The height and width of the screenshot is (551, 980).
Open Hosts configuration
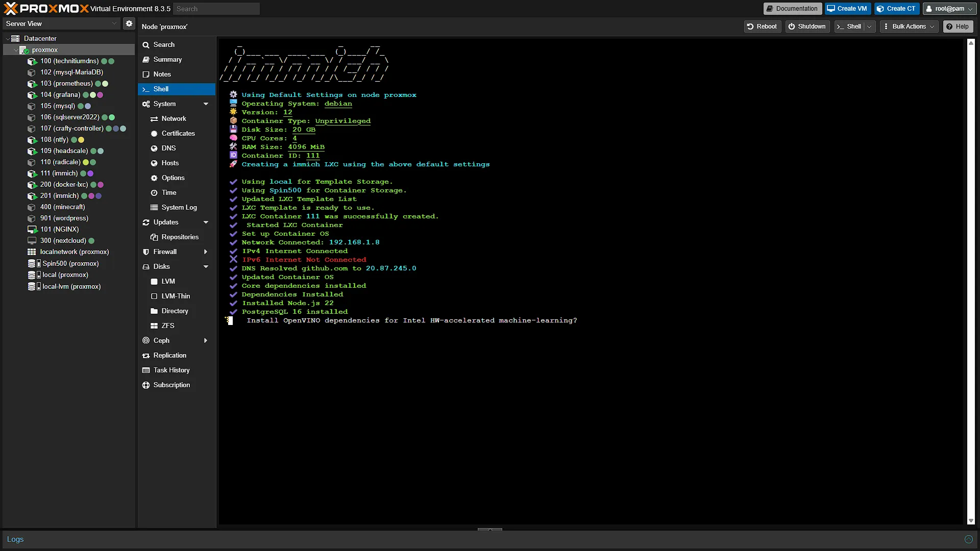pos(177,163)
